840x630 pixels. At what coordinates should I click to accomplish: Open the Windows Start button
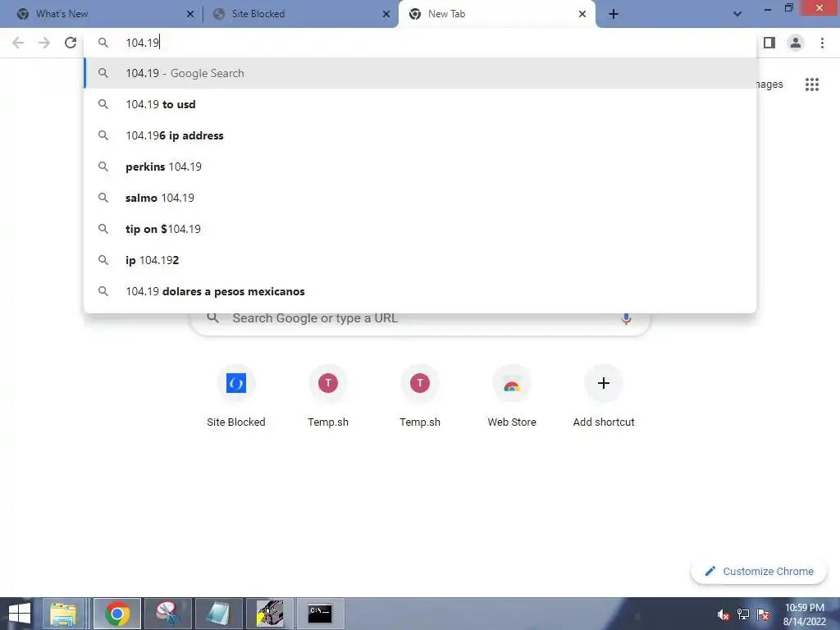coord(20,614)
